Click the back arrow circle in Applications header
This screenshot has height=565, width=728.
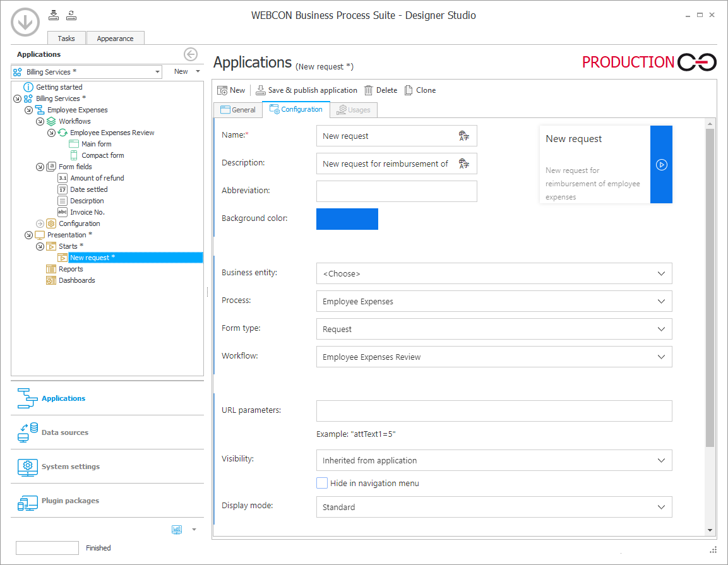point(190,54)
